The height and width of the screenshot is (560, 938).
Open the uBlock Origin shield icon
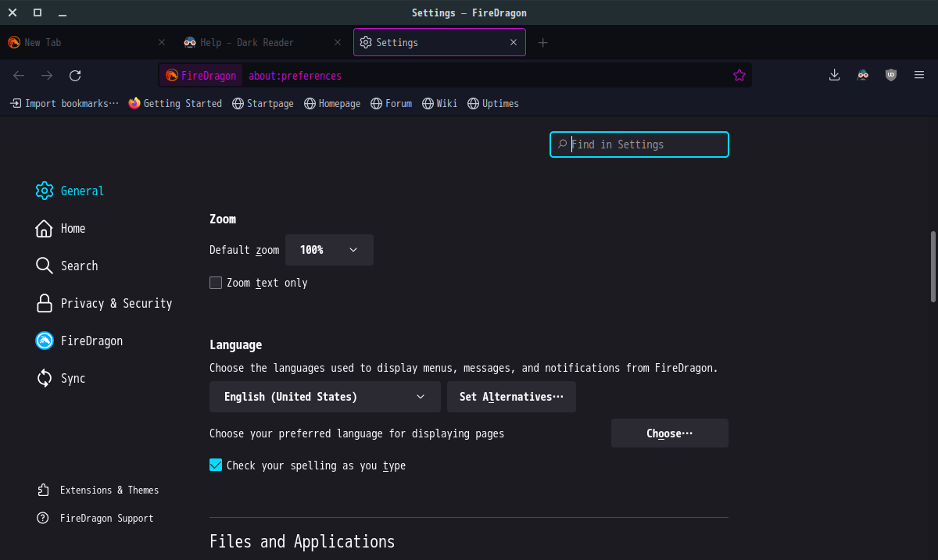point(891,75)
